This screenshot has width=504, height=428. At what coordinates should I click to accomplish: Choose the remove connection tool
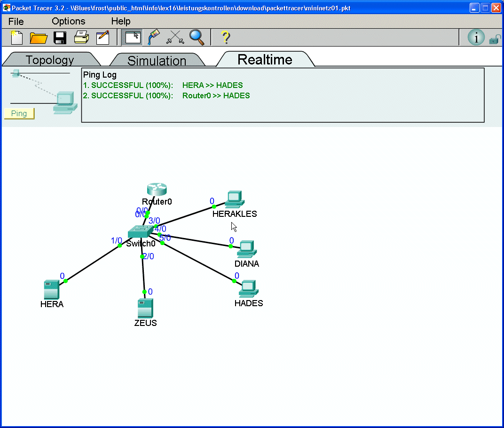175,38
